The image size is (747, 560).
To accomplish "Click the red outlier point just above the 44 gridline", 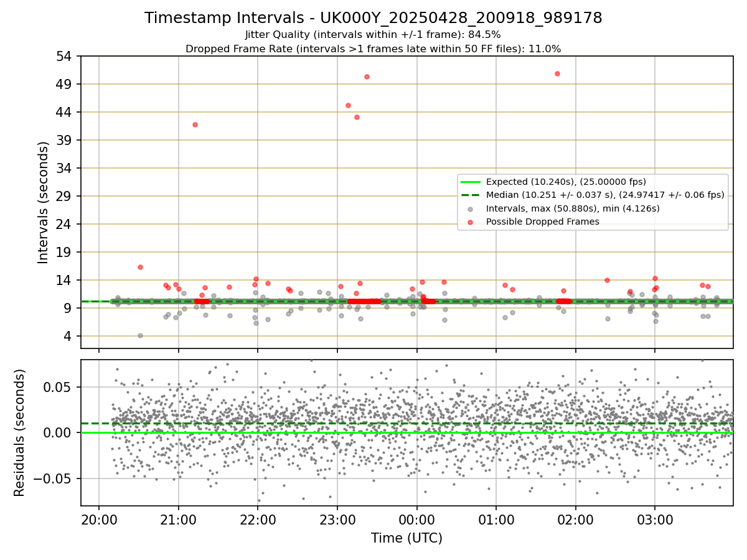I will click(348, 105).
